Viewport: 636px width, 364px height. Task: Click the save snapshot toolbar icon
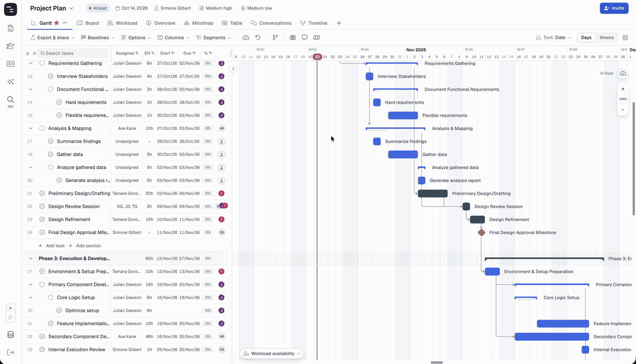coord(293,38)
